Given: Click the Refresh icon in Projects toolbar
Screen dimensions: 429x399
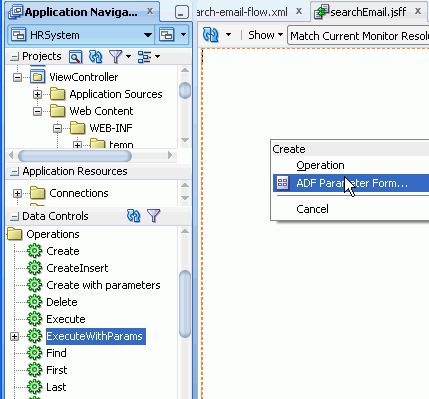Looking at the screenshot, I should 96,57.
